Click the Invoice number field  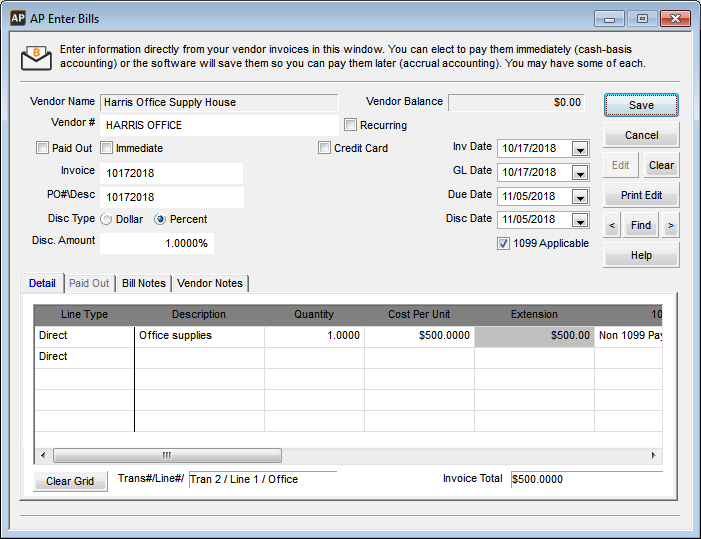click(x=171, y=173)
